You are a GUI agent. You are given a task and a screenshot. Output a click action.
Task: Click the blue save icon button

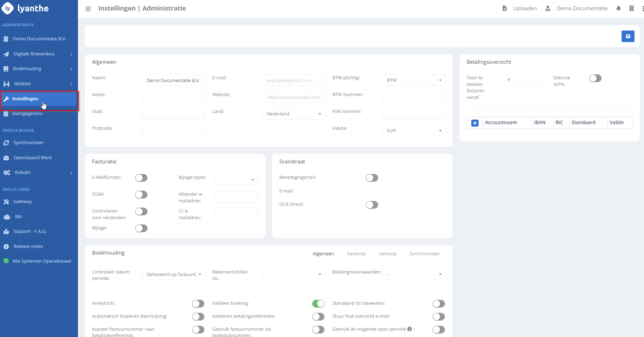pyautogui.click(x=627, y=36)
